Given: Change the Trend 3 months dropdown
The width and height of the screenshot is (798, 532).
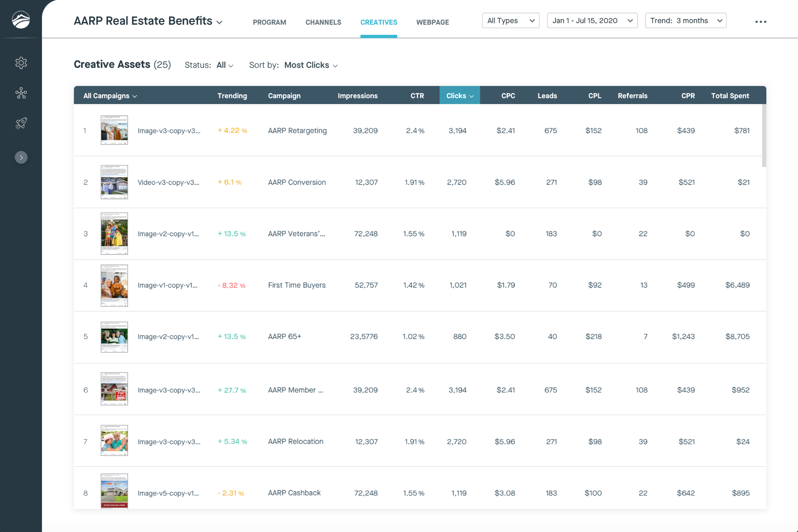Looking at the screenshot, I should click(685, 21).
